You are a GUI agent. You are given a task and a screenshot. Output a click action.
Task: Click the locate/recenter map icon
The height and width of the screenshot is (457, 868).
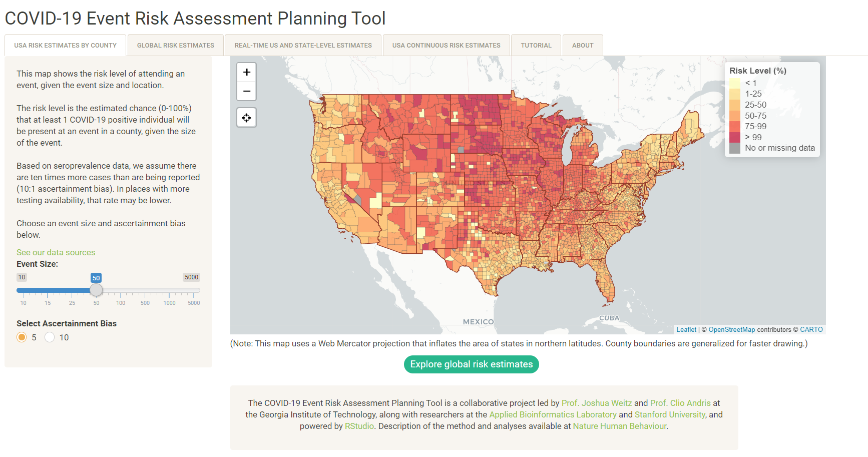[x=246, y=118]
